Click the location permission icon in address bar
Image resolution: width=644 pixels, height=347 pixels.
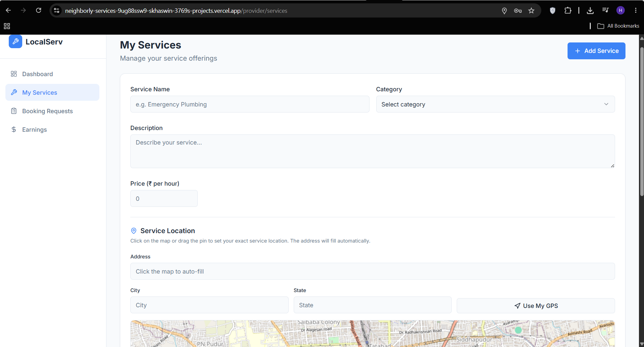(504, 11)
